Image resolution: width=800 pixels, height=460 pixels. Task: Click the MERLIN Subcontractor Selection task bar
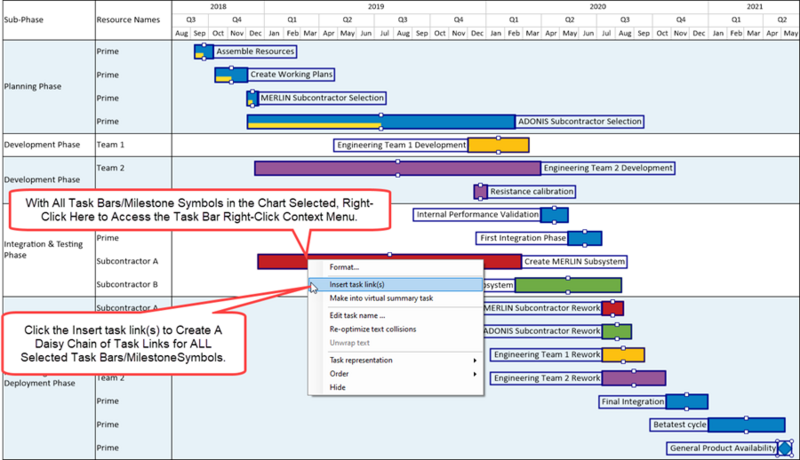coord(253,98)
